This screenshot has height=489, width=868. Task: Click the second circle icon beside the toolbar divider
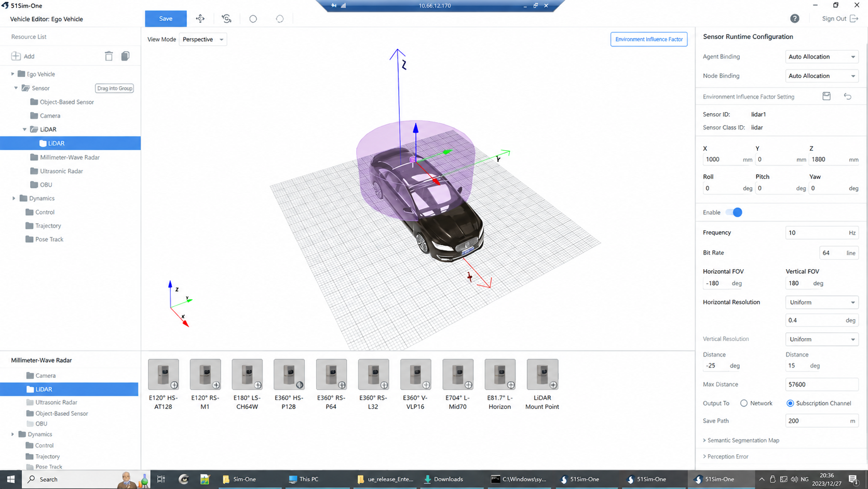[280, 19]
